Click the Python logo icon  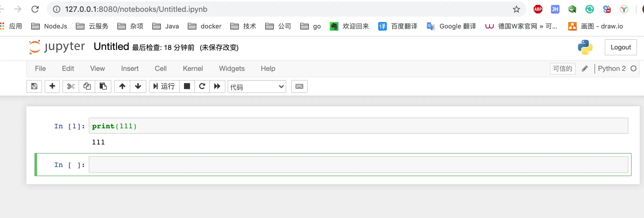[585, 47]
